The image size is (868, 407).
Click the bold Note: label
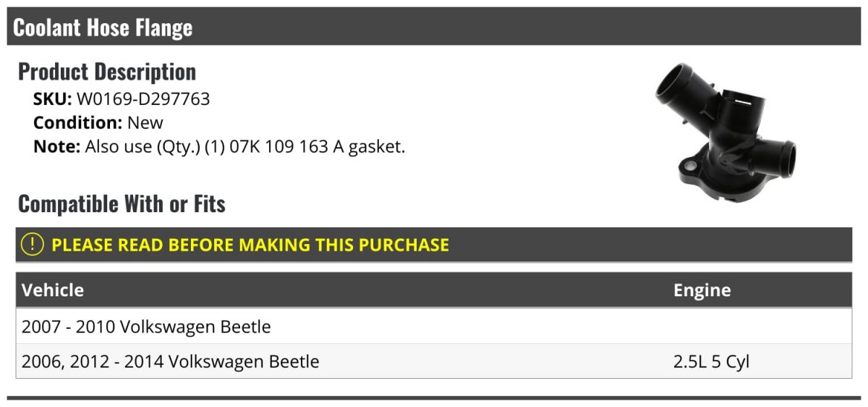[x=56, y=146]
